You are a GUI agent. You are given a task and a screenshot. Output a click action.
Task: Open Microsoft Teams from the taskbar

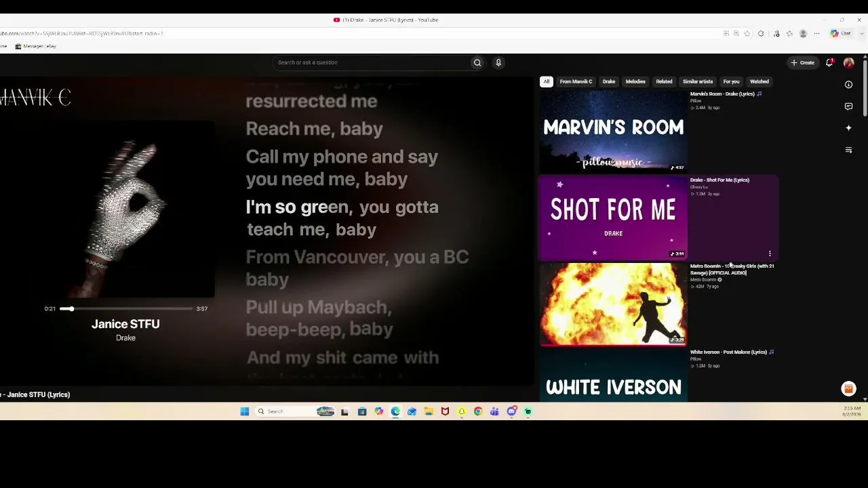click(x=495, y=411)
